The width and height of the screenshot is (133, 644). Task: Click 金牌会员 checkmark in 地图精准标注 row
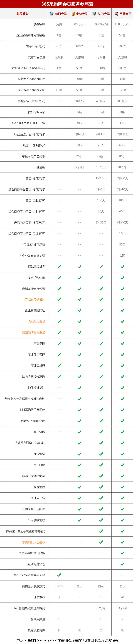(x=80, y=387)
